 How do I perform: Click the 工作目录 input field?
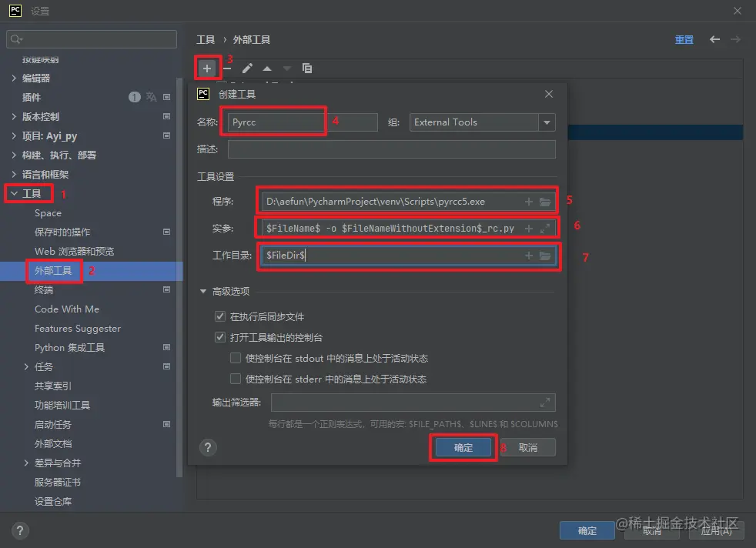(408, 256)
